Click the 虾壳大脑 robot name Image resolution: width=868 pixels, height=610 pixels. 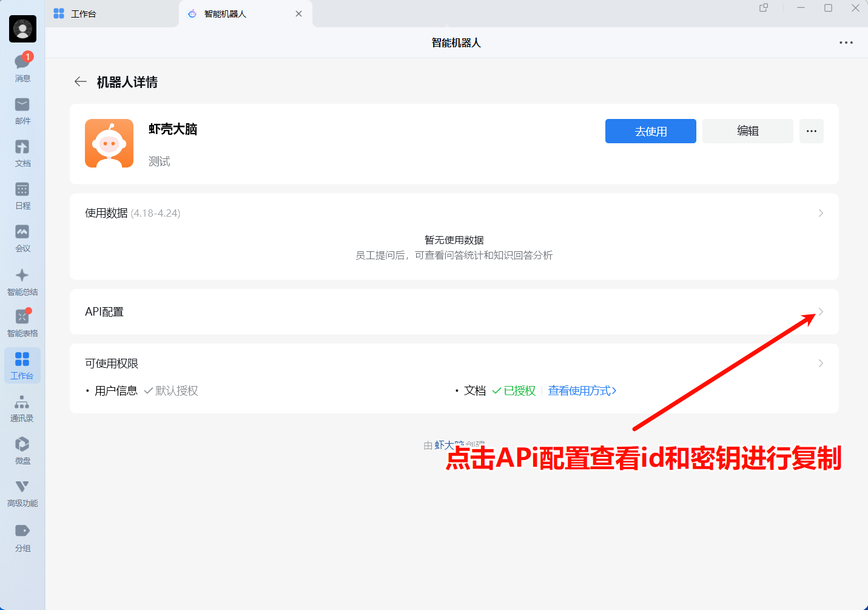(173, 129)
